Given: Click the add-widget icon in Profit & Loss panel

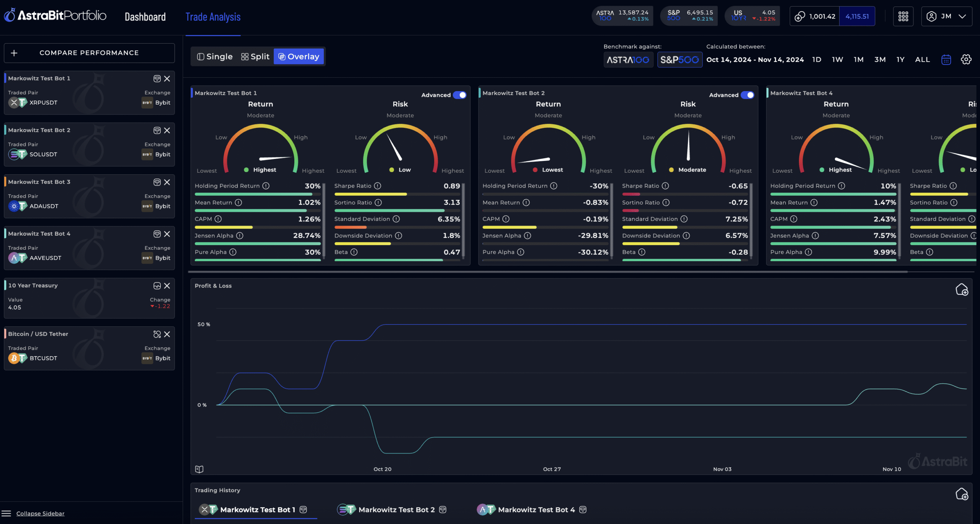Looking at the screenshot, I should click(962, 290).
